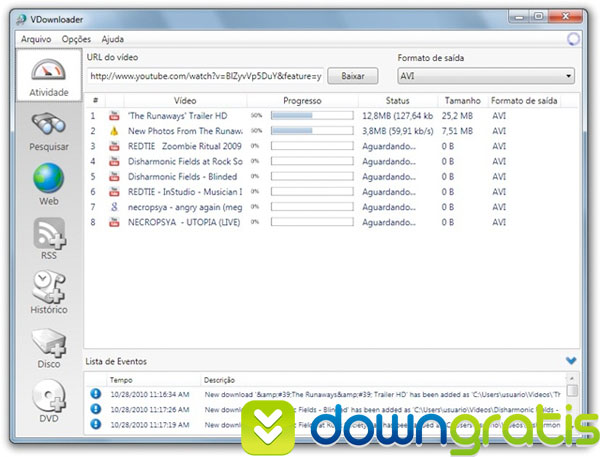Click YouTube icon of Disharmonic Fields at Rock
The width and height of the screenshot is (600, 457).
coord(114,161)
